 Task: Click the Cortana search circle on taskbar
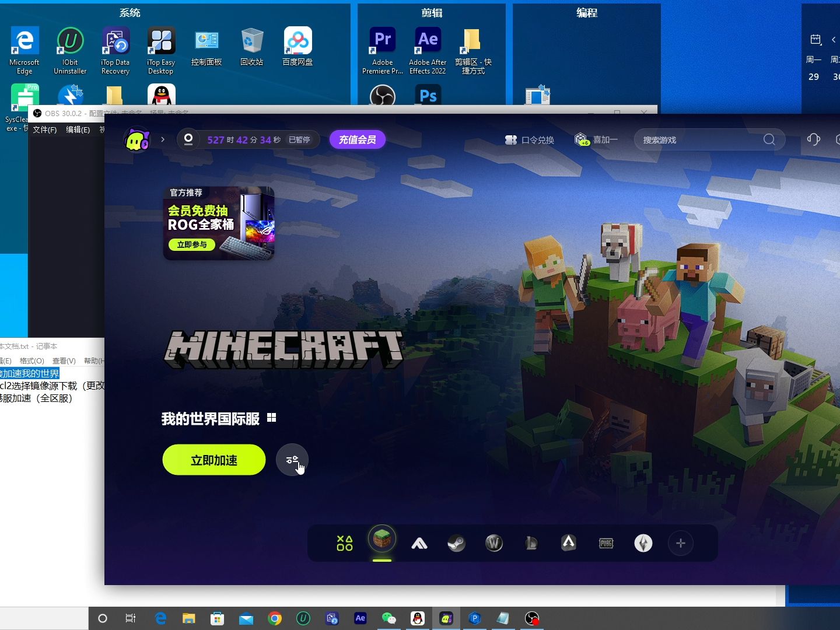click(103, 618)
